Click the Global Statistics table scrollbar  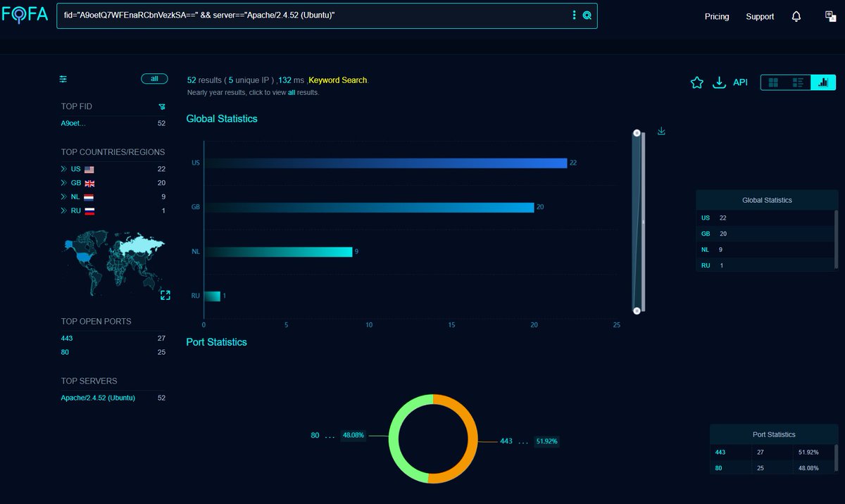pos(836,240)
